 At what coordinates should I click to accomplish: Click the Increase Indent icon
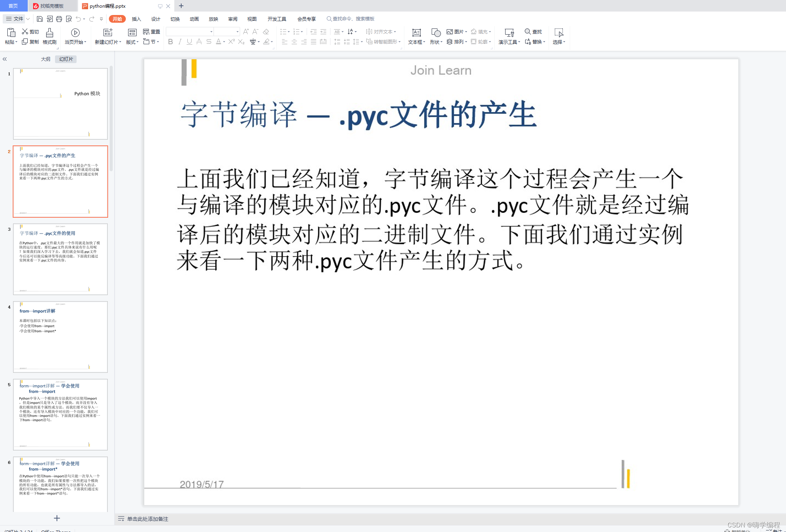(x=323, y=32)
